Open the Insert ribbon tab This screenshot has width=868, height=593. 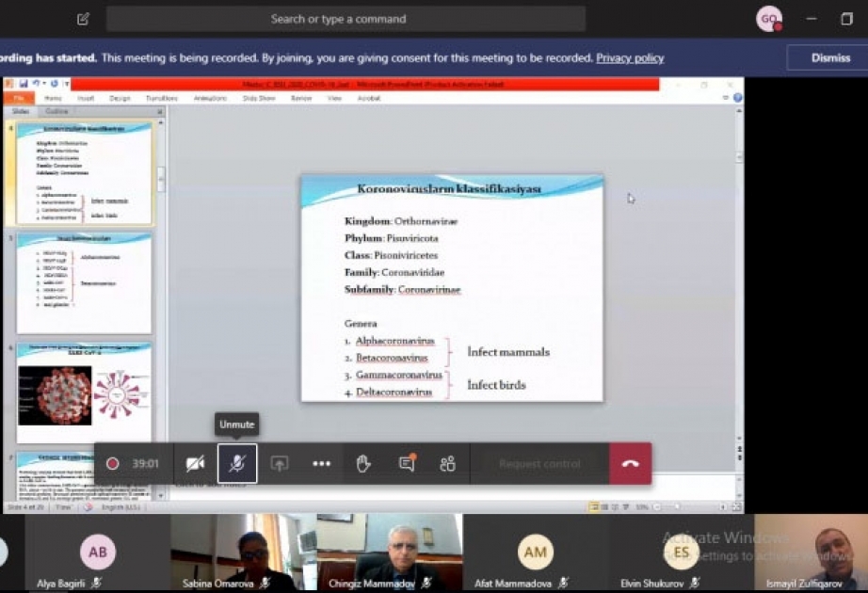[86, 98]
